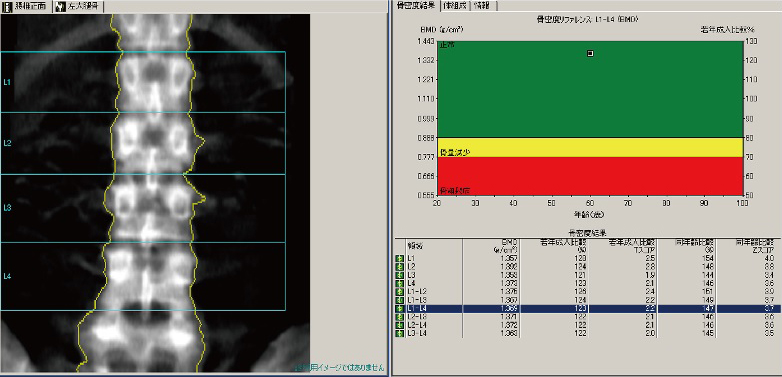Image resolution: width=782 pixels, height=377 pixels.
Task: Open the 左大腿骨 image tab
Action: pyautogui.click(x=79, y=6)
